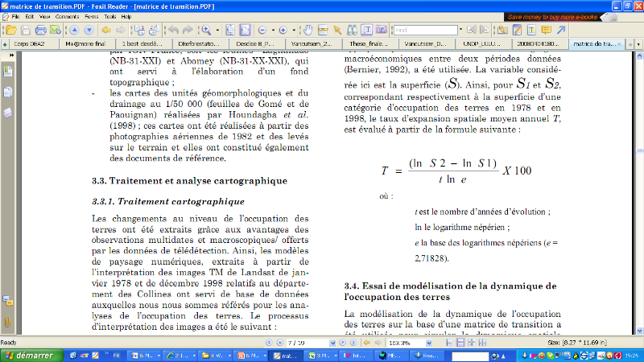Expand the navigation panel double-arrow
This screenshot has height=362, width=644.
click(11, 55)
